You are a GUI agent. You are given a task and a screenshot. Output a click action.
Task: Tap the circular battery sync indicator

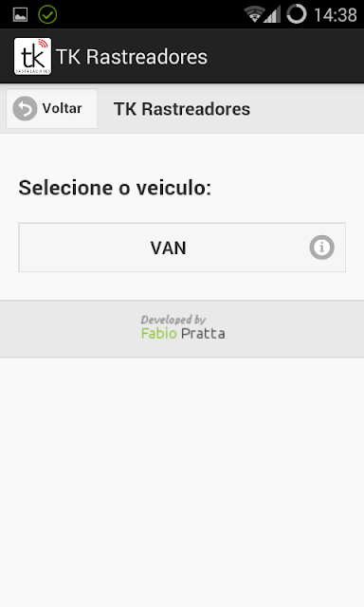tap(297, 14)
